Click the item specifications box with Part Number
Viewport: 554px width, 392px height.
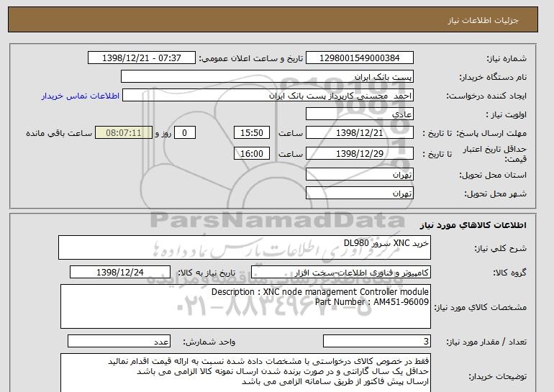point(245,306)
